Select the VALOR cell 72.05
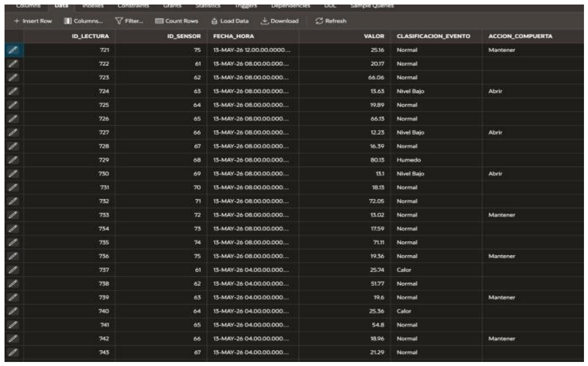The image size is (588, 366). 345,201
